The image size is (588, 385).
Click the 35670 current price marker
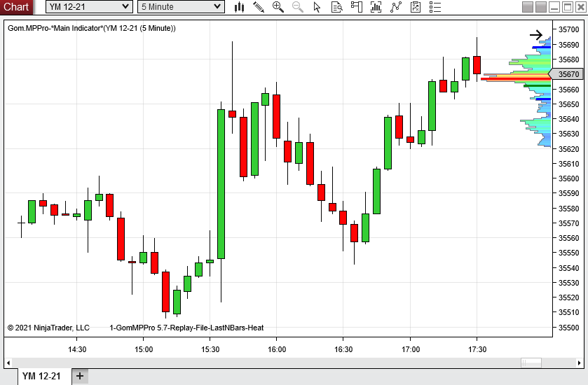tap(566, 74)
